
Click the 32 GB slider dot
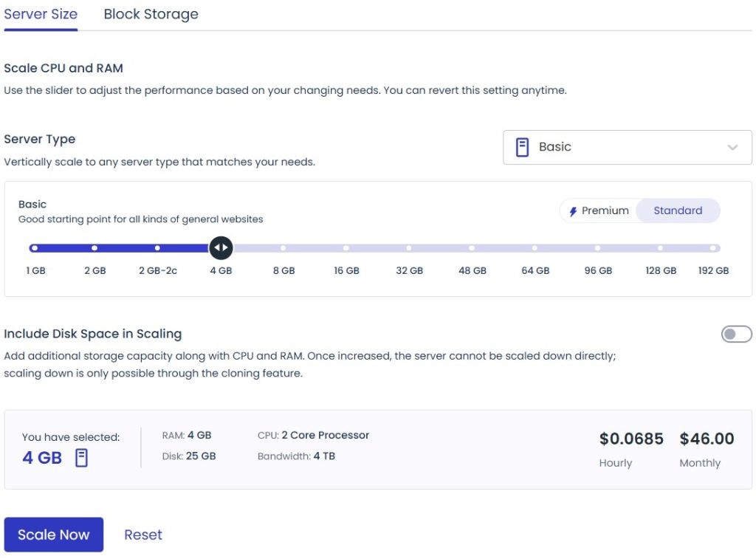tap(409, 247)
